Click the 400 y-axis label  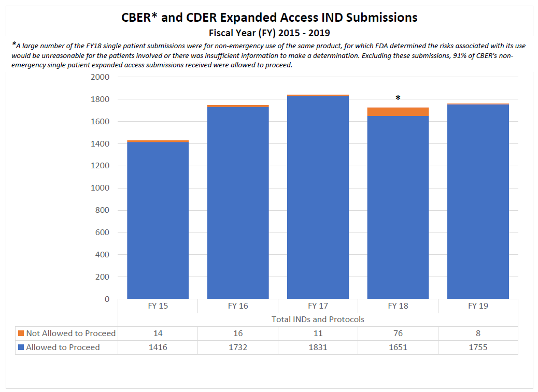[102, 255]
